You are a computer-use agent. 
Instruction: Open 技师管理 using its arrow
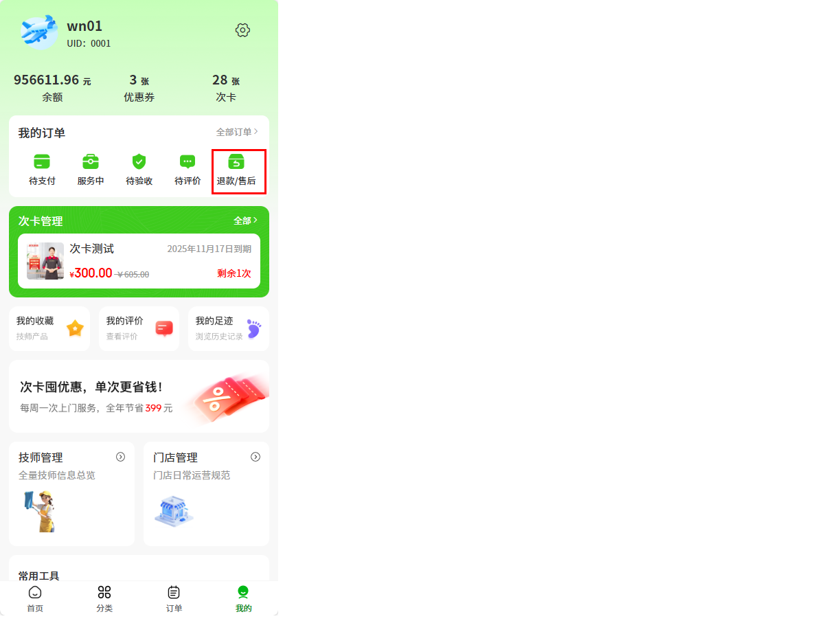click(120, 457)
